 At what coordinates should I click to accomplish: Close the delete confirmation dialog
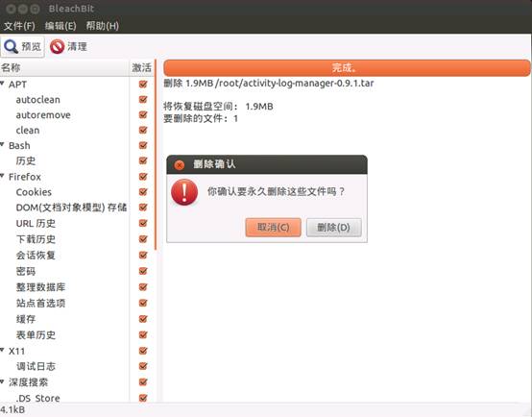[x=179, y=165]
